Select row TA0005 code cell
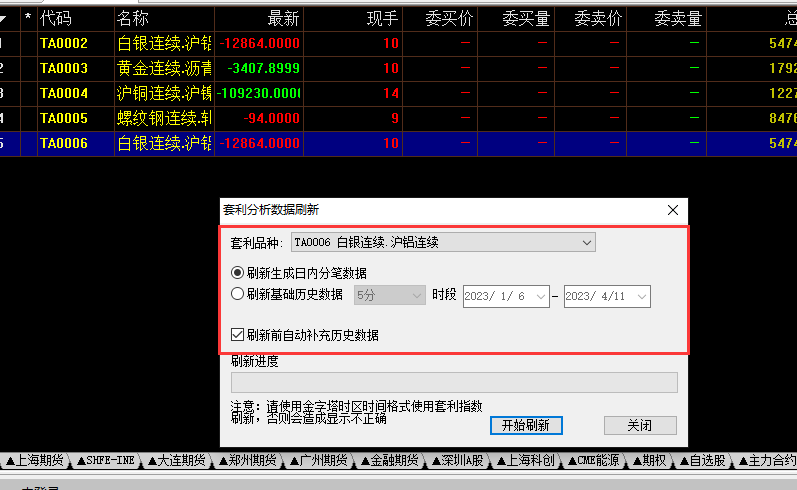Image resolution: width=797 pixels, height=490 pixels. click(x=76, y=118)
